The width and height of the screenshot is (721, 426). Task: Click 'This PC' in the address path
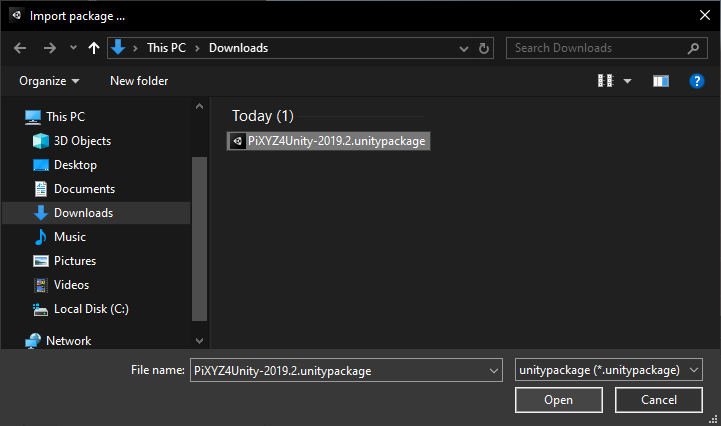pyautogui.click(x=166, y=48)
